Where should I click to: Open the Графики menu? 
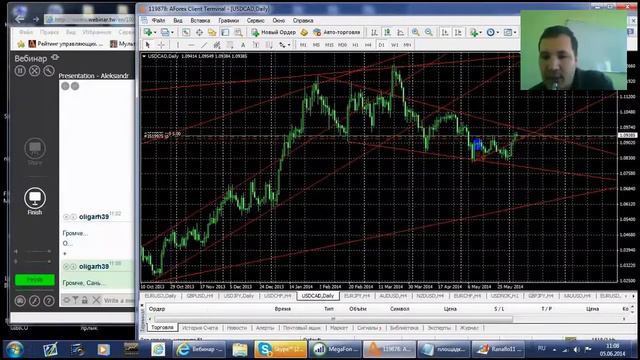click(228, 20)
